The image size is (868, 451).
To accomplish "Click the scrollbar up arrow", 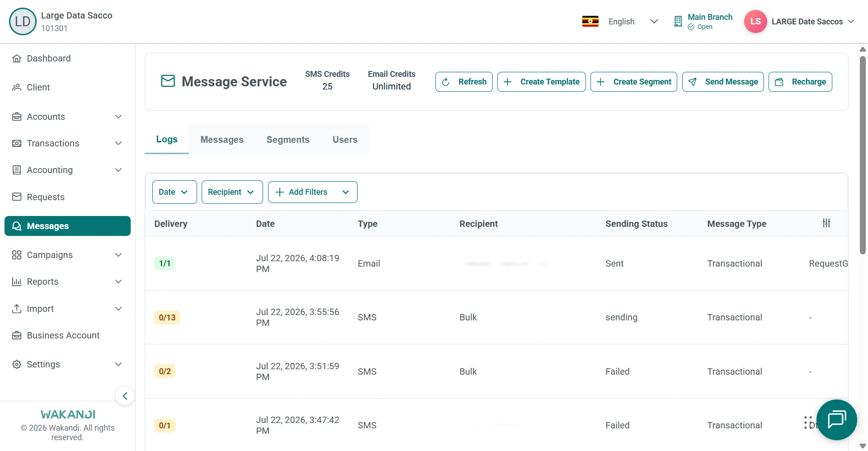I will [863, 49].
